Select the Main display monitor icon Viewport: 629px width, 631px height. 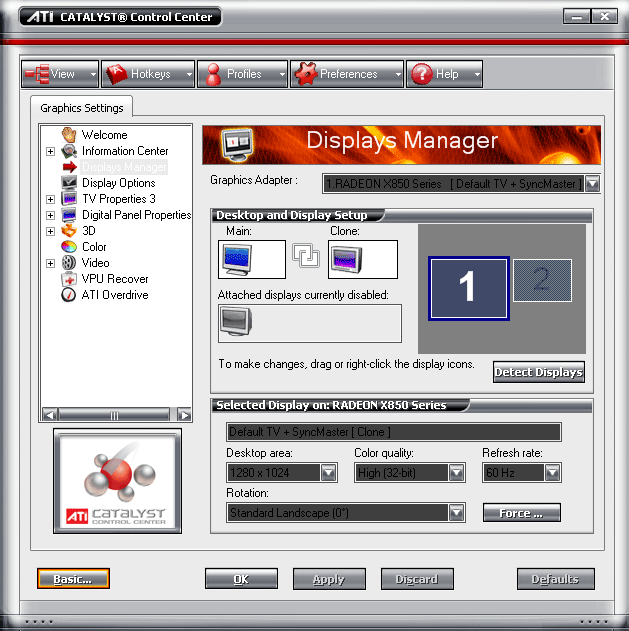tap(237, 260)
